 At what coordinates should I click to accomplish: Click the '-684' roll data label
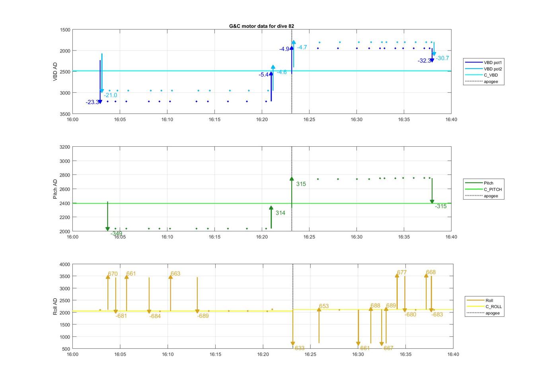(x=155, y=316)
